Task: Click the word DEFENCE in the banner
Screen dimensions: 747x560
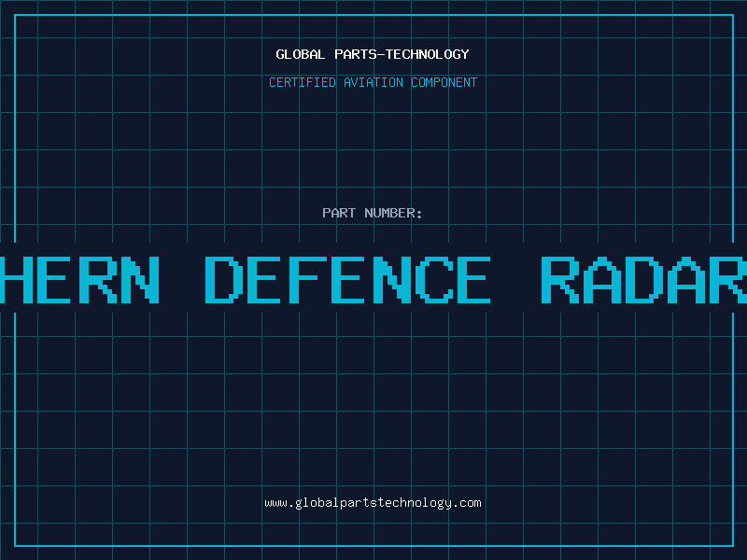Action: tap(347, 280)
